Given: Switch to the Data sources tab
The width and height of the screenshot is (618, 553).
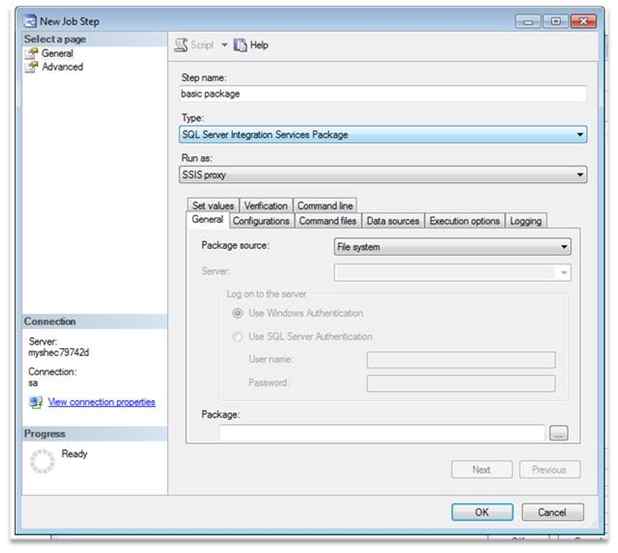Looking at the screenshot, I should click(x=393, y=221).
